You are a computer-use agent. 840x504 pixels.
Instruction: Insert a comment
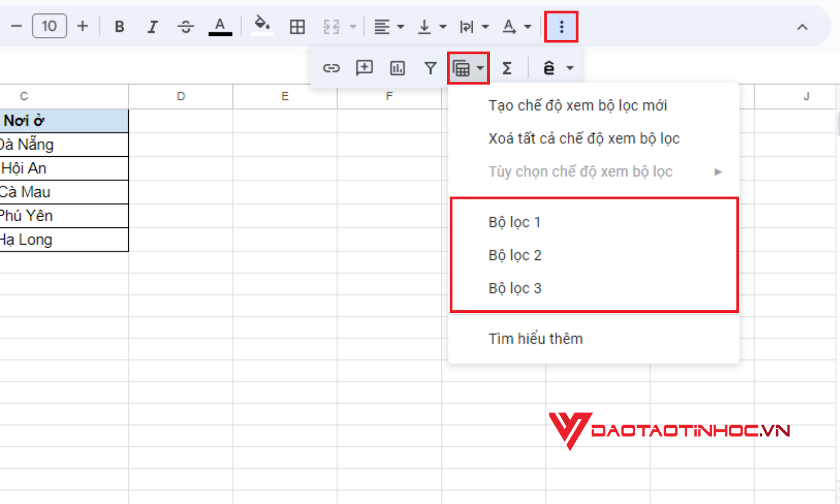click(x=364, y=68)
